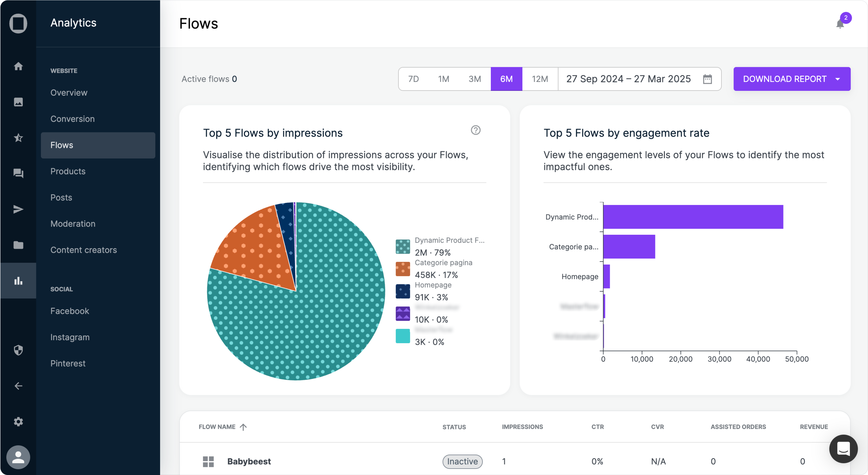This screenshot has height=475, width=868.
Task: Go to Content creators page
Action: (84, 250)
